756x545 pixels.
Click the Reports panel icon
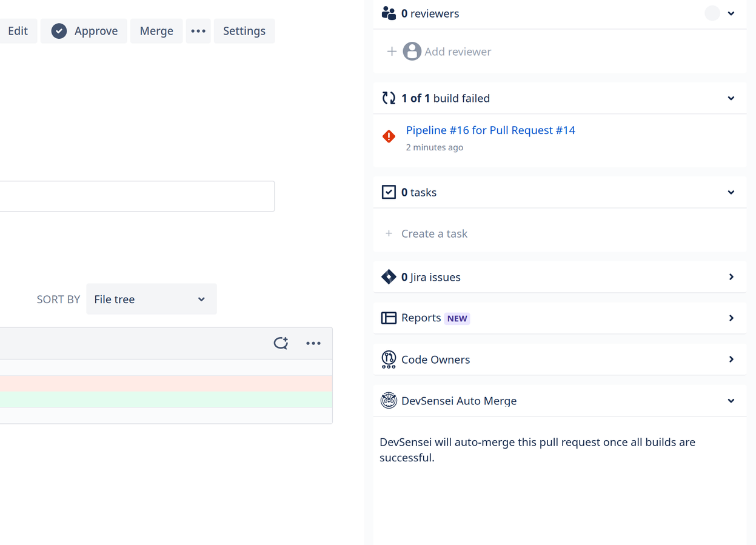(389, 318)
